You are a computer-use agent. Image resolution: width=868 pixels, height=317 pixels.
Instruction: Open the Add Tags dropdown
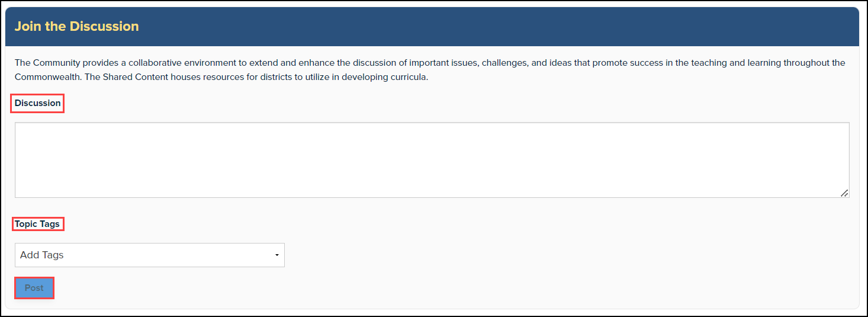(149, 255)
